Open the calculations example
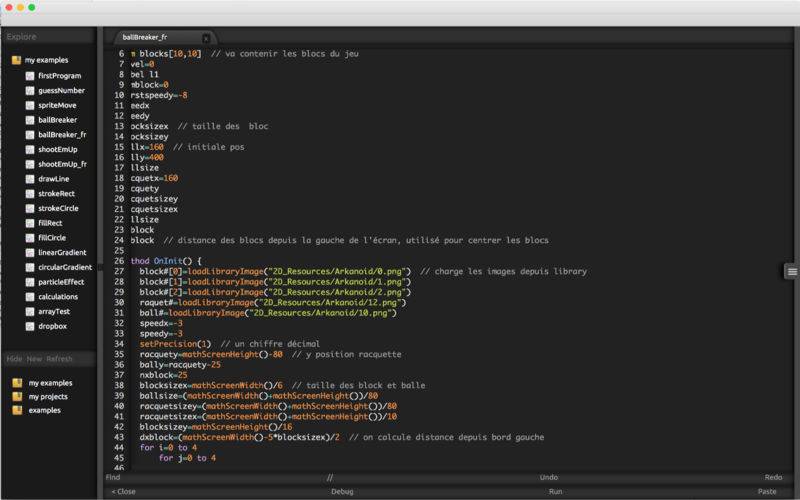800x500 pixels. click(x=58, y=297)
